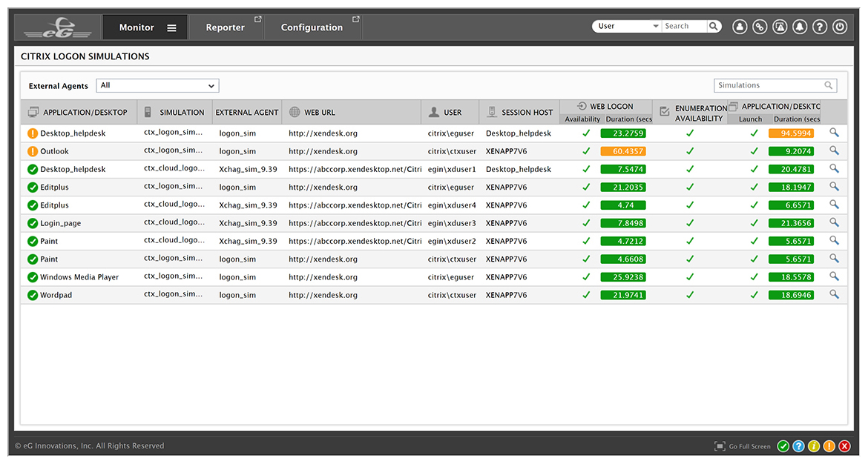Click user egin\xduser1 in the table
Viewport: 868px width, 464px height.
tap(452, 169)
